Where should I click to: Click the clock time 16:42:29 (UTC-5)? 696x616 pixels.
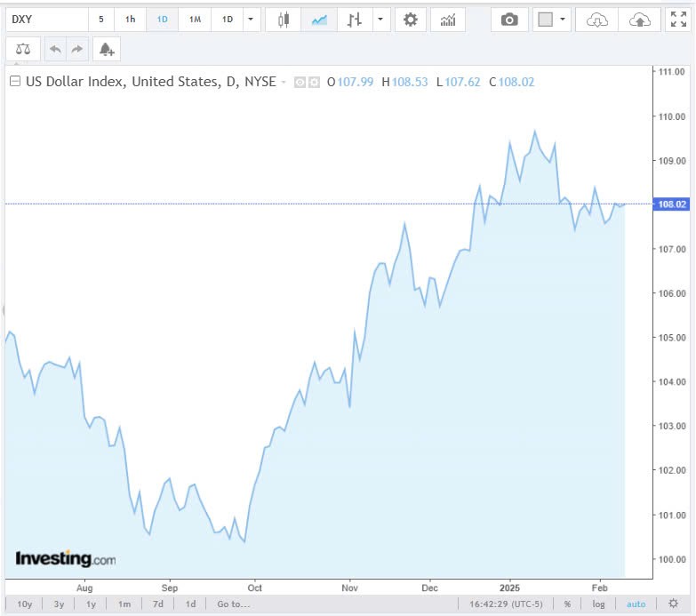coord(506,604)
